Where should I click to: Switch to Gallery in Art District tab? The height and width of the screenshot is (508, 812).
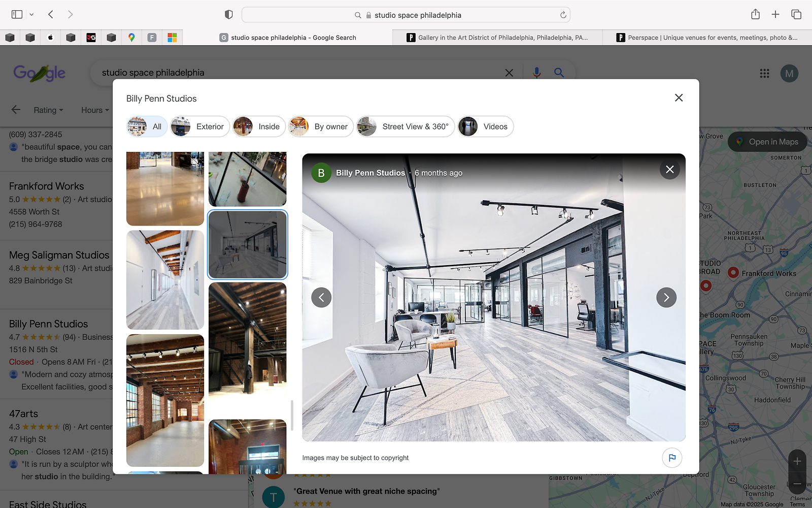pyautogui.click(x=497, y=38)
